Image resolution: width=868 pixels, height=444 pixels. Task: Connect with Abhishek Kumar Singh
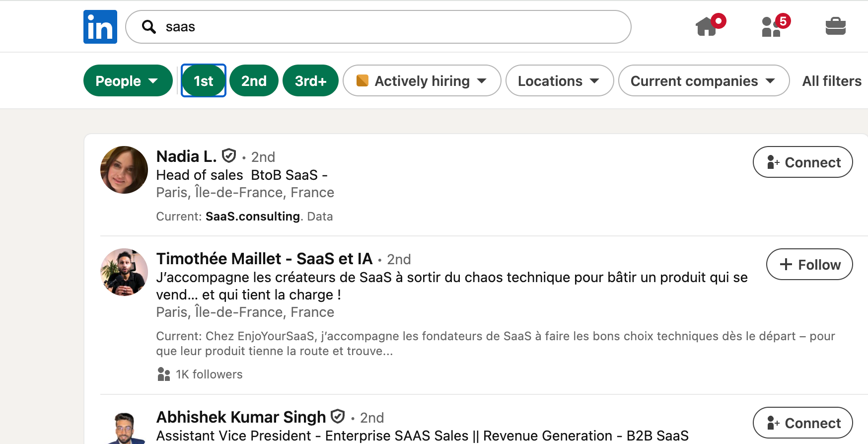[803, 423]
